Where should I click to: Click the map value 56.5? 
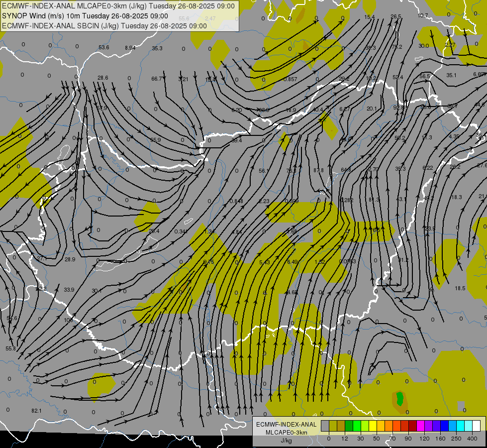pos(425,76)
